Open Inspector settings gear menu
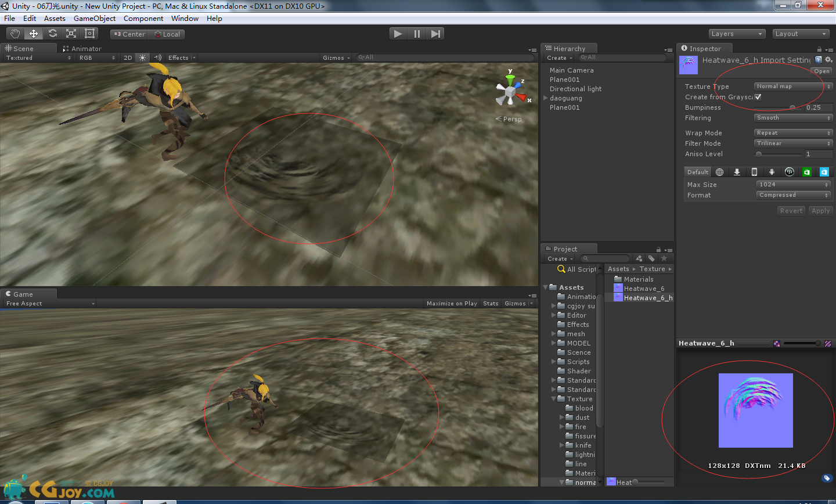This screenshot has height=504, width=836. pyautogui.click(x=828, y=59)
